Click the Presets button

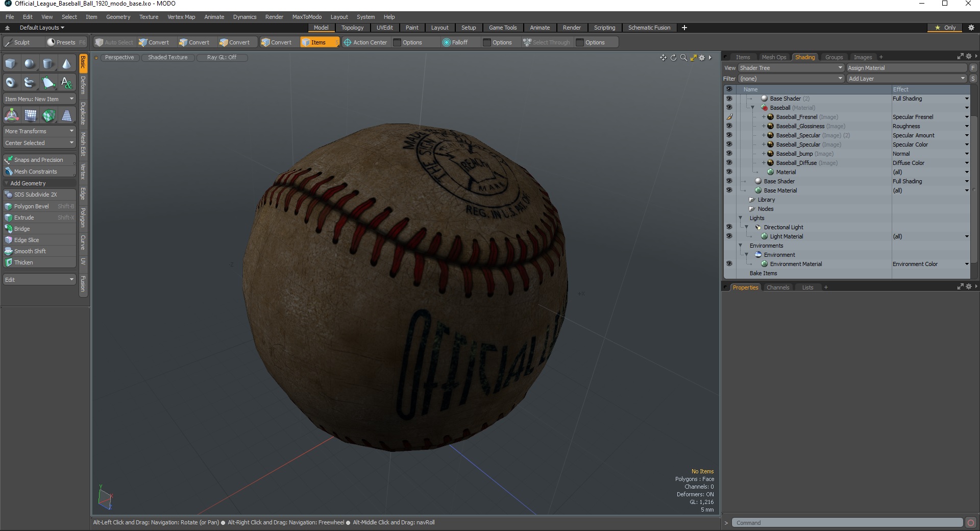(66, 42)
